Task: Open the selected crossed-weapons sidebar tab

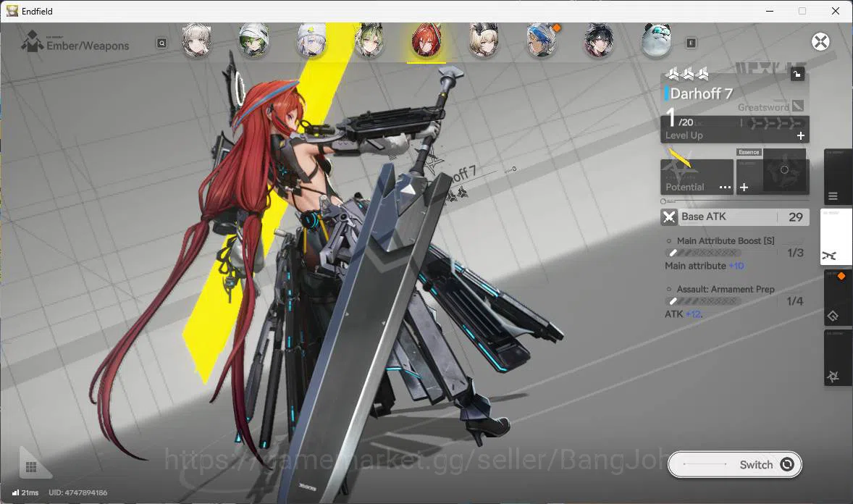Action: pyautogui.click(x=836, y=238)
